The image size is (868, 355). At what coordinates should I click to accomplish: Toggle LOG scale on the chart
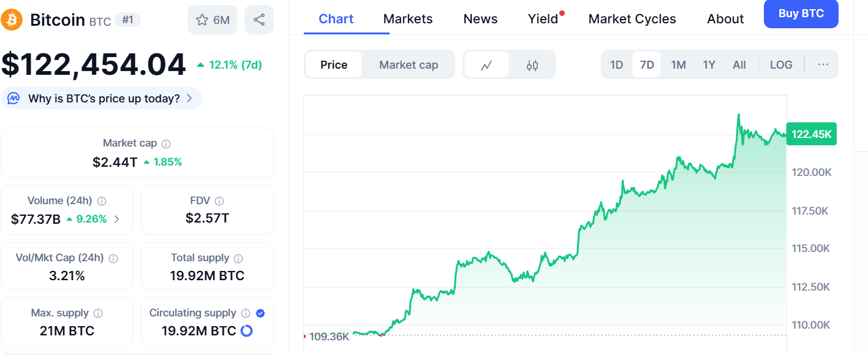781,64
